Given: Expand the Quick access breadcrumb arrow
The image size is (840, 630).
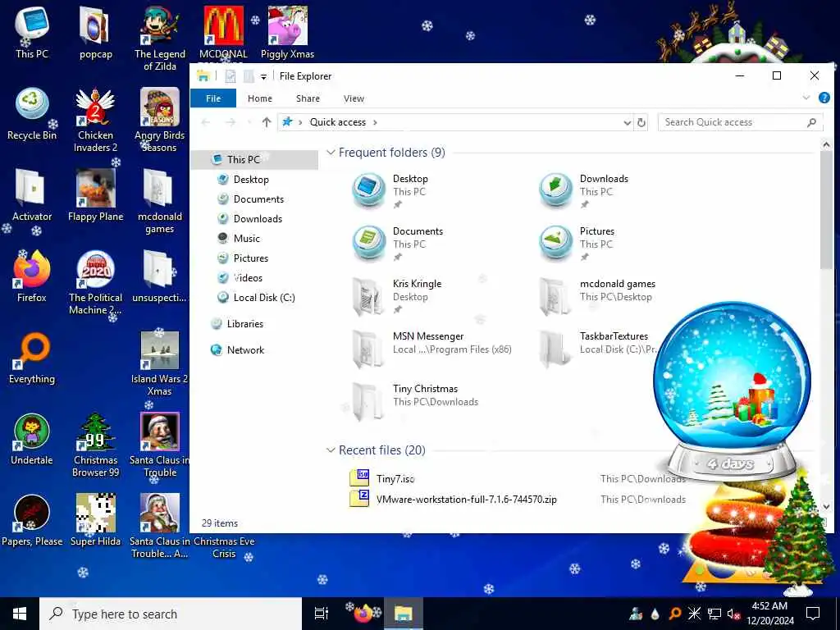Looking at the screenshot, I should [x=375, y=123].
